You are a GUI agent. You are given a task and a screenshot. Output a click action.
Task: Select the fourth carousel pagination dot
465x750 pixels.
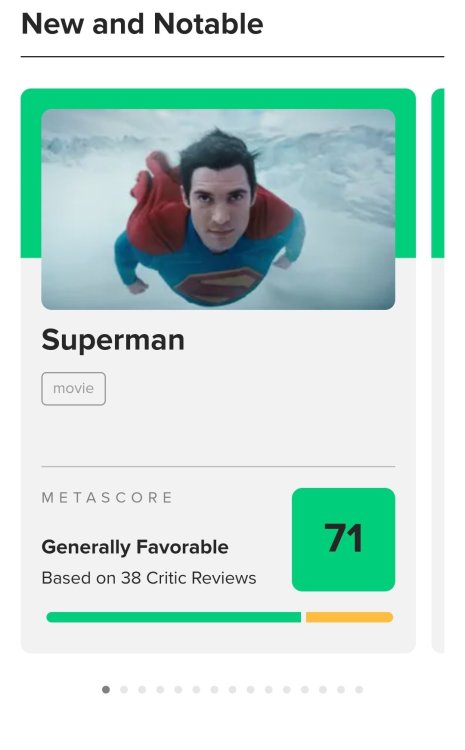[160, 689]
